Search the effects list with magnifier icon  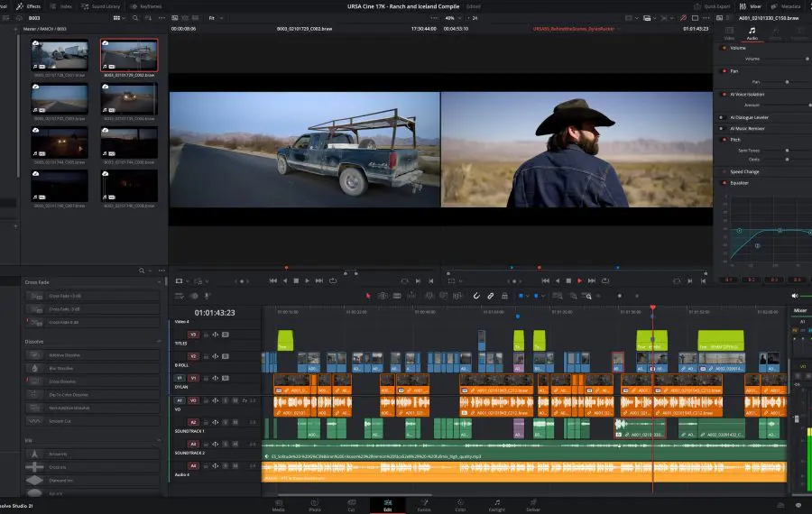[141, 271]
